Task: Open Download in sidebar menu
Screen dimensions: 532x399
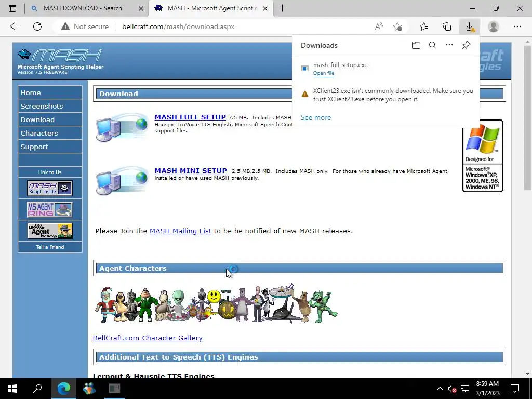Action: point(50,120)
